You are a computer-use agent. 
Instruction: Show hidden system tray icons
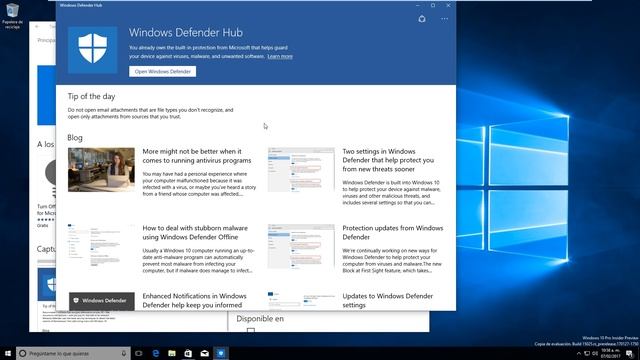[x=578, y=353]
